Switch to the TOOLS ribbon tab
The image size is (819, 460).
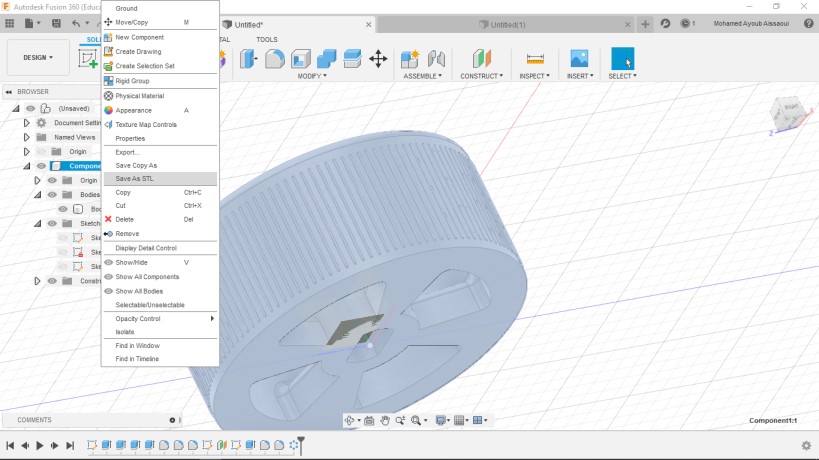[x=266, y=40]
